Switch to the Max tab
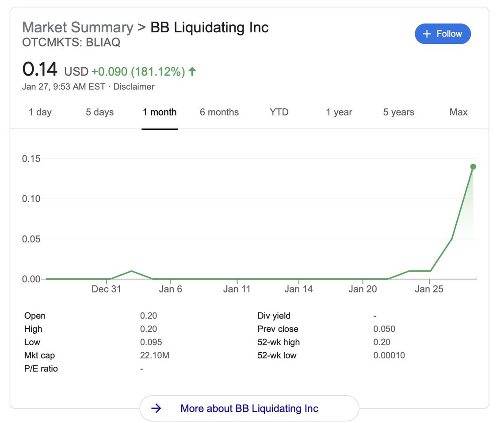This screenshot has width=504, height=423. tap(458, 112)
